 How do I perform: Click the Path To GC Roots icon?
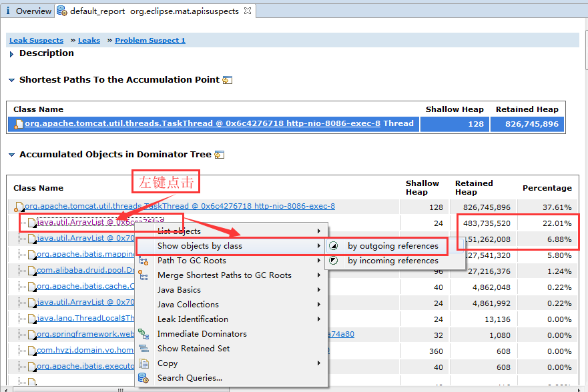143,261
